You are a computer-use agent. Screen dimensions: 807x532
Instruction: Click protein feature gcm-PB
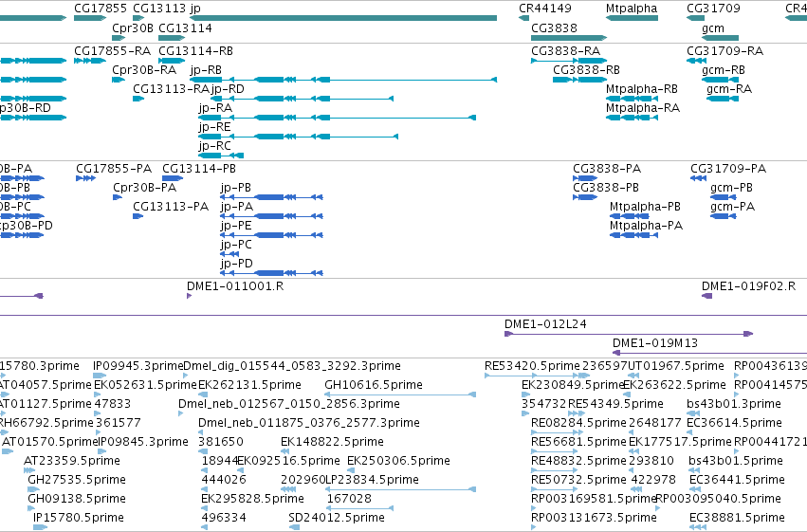click(724, 197)
